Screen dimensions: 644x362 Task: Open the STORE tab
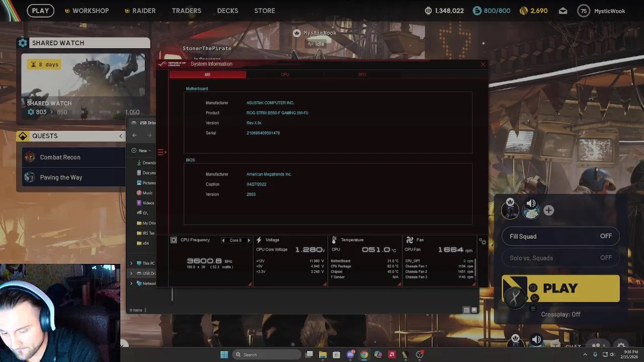(x=265, y=11)
